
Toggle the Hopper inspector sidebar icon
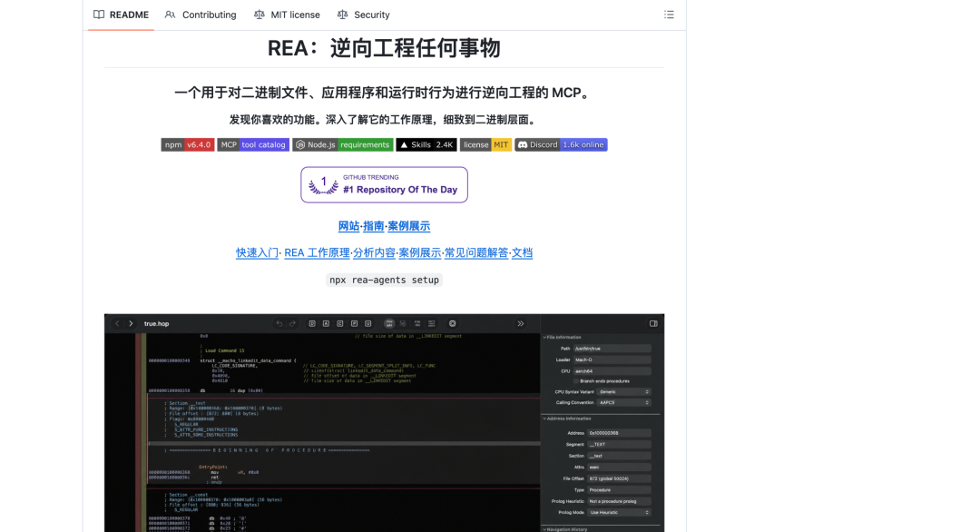pyautogui.click(x=653, y=323)
